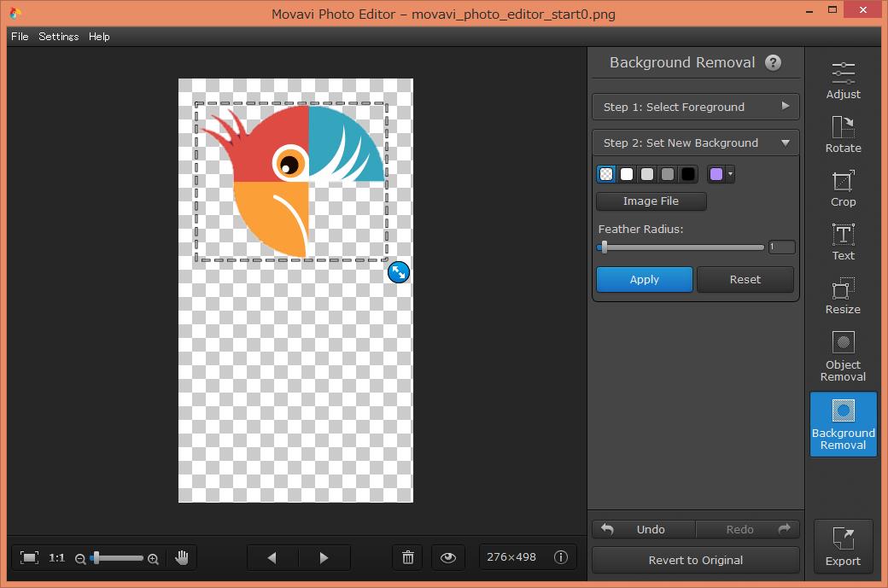
Task: Click the Apply button
Action: 644,279
